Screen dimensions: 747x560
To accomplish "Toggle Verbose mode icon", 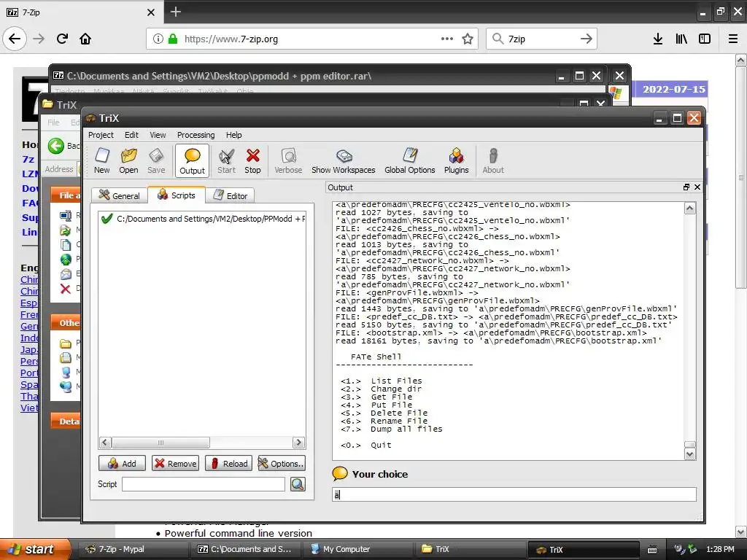I will click(288, 161).
